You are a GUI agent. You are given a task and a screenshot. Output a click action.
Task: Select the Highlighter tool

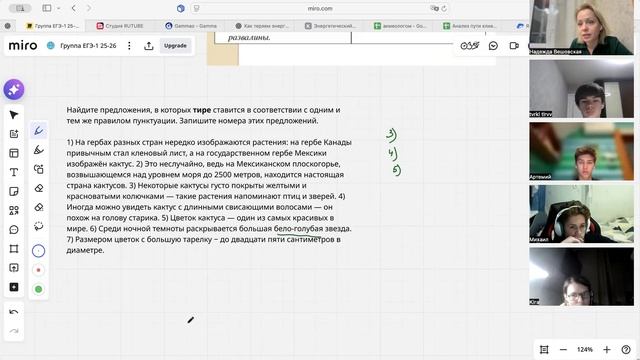pyautogui.click(x=39, y=150)
